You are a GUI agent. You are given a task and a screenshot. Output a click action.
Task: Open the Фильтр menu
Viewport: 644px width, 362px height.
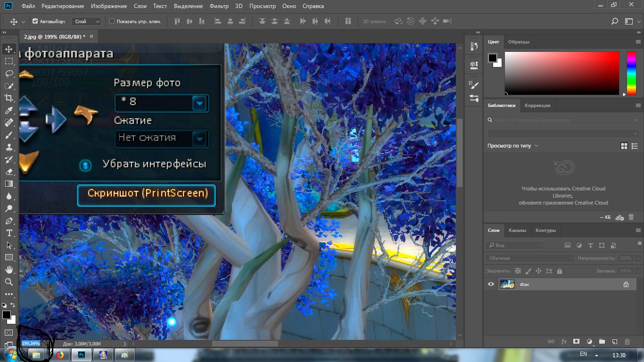click(219, 6)
